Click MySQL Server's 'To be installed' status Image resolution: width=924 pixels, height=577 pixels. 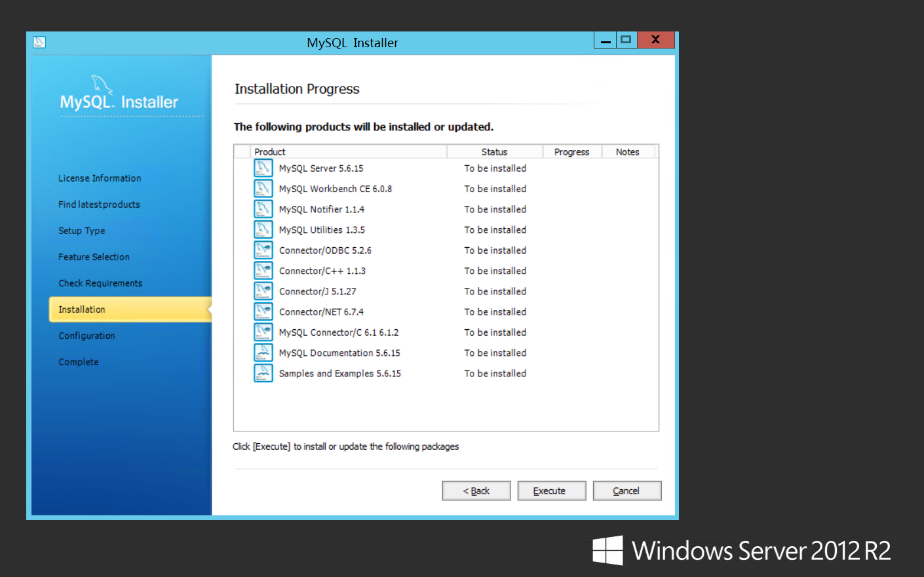point(495,169)
